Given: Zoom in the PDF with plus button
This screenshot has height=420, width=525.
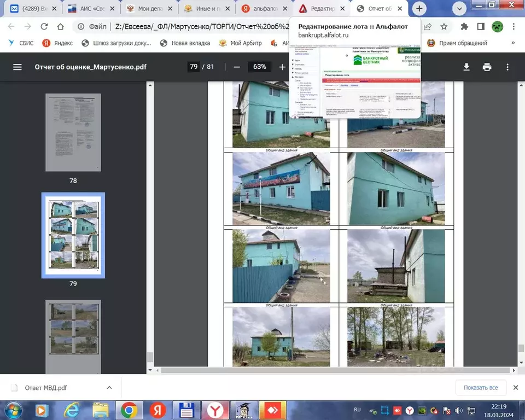Looking at the screenshot, I should tap(282, 67).
